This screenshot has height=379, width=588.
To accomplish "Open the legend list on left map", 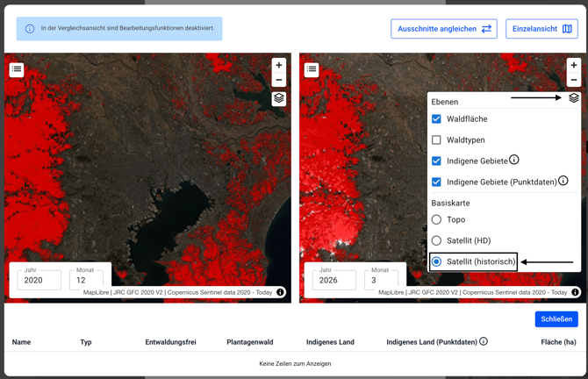I will coord(17,69).
